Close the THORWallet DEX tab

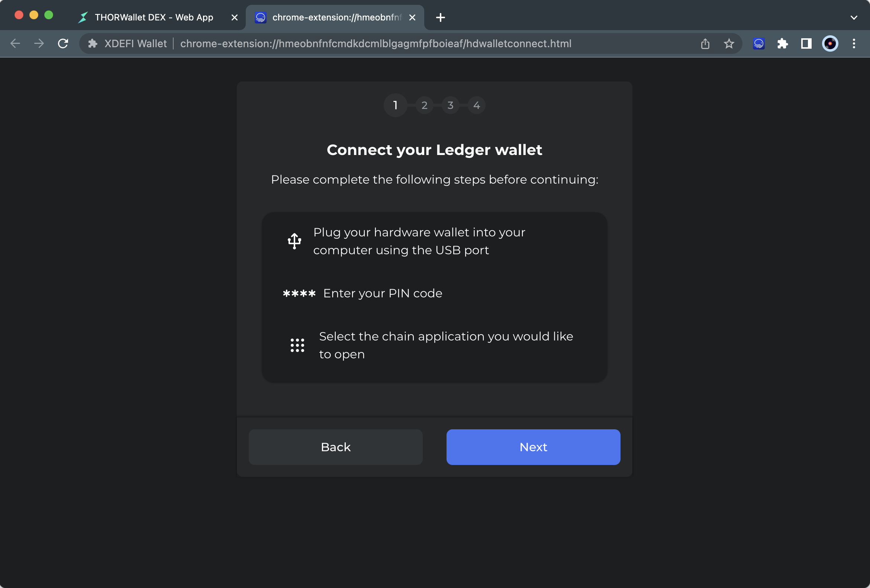click(x=234, y=17)
